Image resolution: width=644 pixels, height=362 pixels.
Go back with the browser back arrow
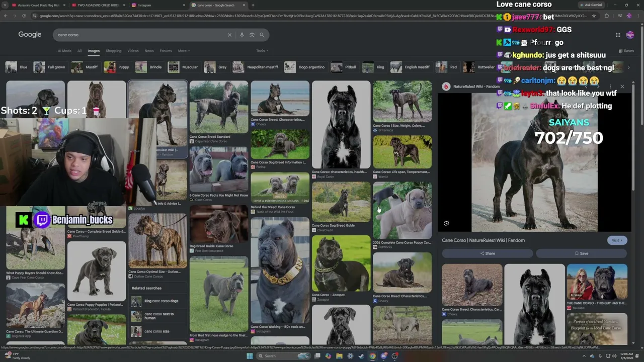6,16
